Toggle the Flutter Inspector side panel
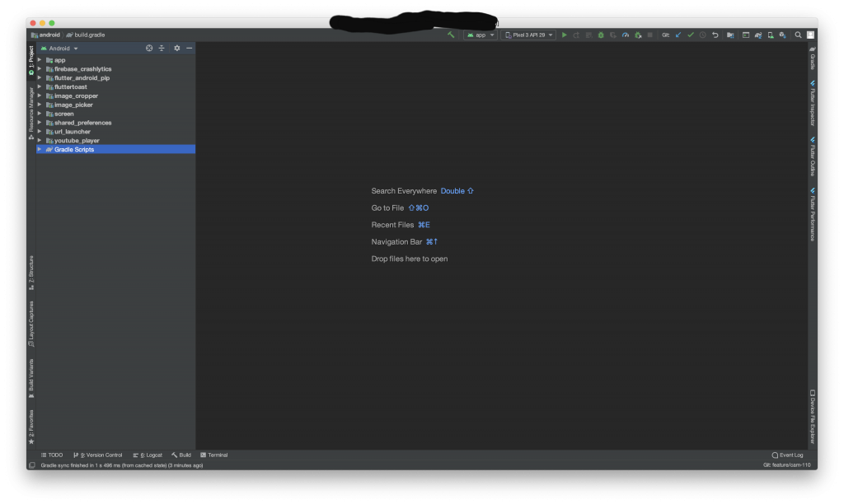The height and width of the screenshot is (504, 844). pyautogui.click(x=813, y=103)
